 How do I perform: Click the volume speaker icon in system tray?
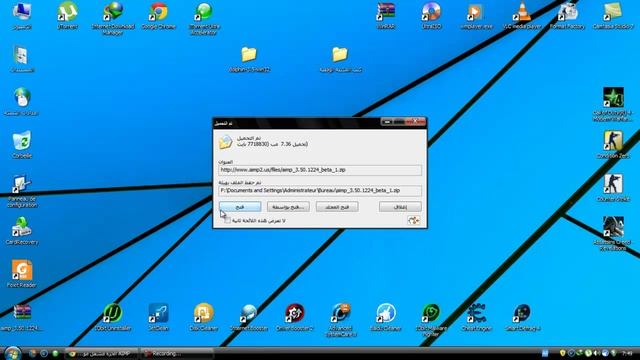point(596,353)
